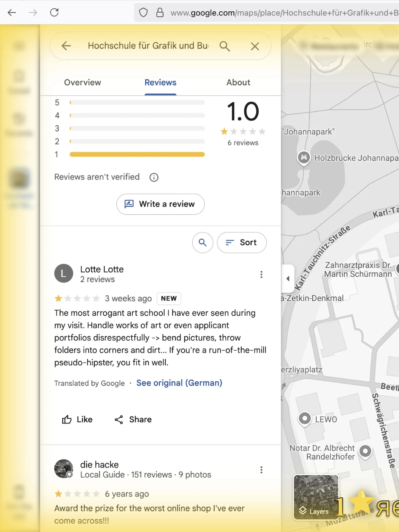Switch to the About tab
This screenshot has height=532, width=399.
[238, 83]
